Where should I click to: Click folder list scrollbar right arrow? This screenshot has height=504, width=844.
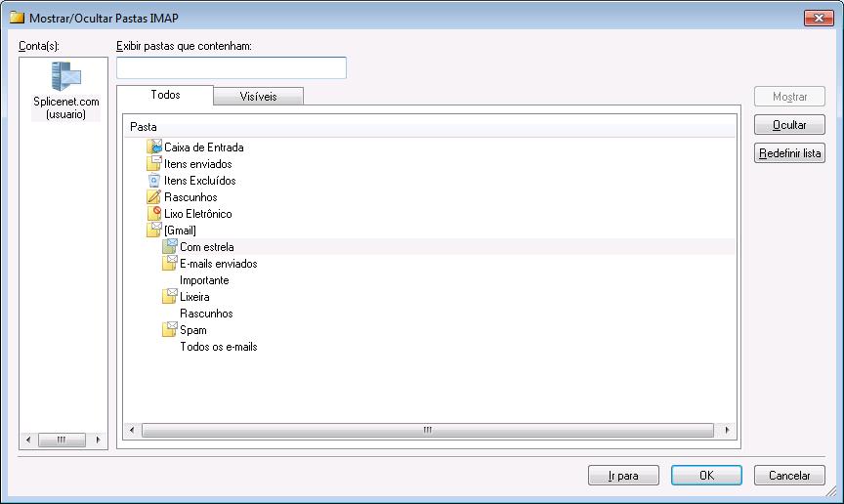[727, 430]
